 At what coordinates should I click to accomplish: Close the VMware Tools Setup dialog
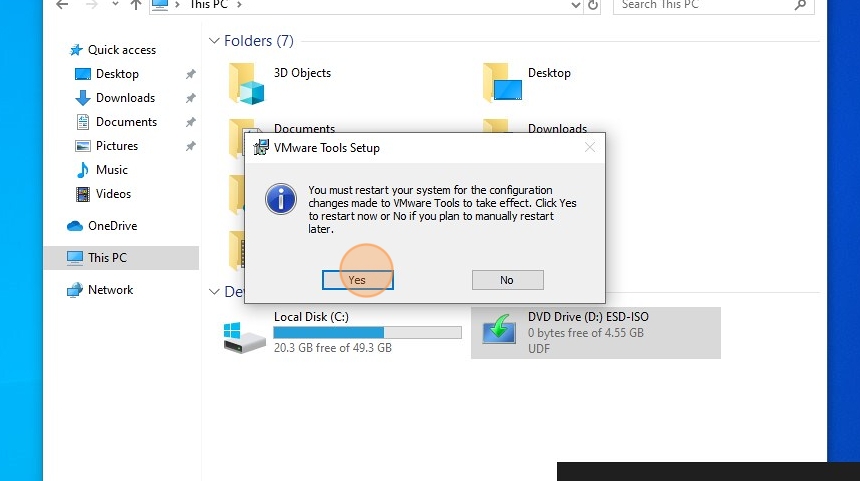coord(590,147)
